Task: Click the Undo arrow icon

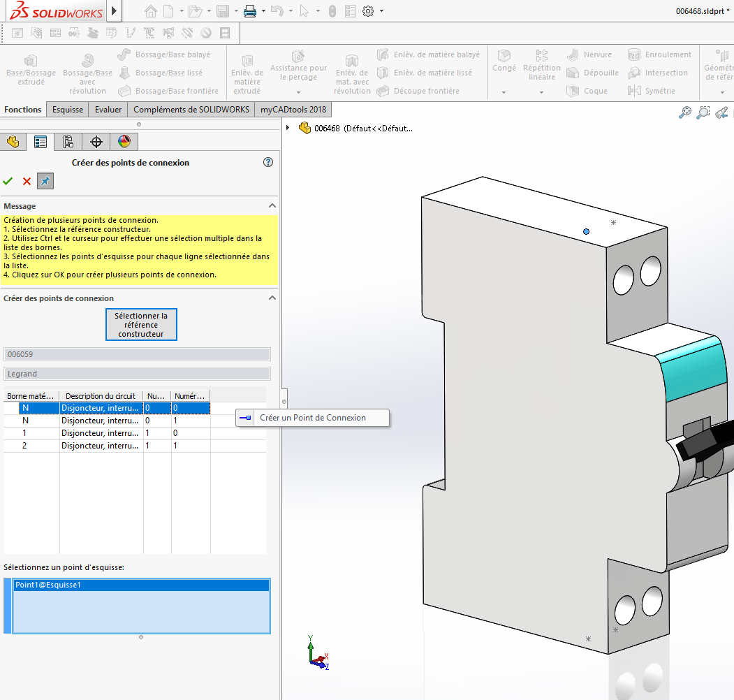Action: coord(277,10)
